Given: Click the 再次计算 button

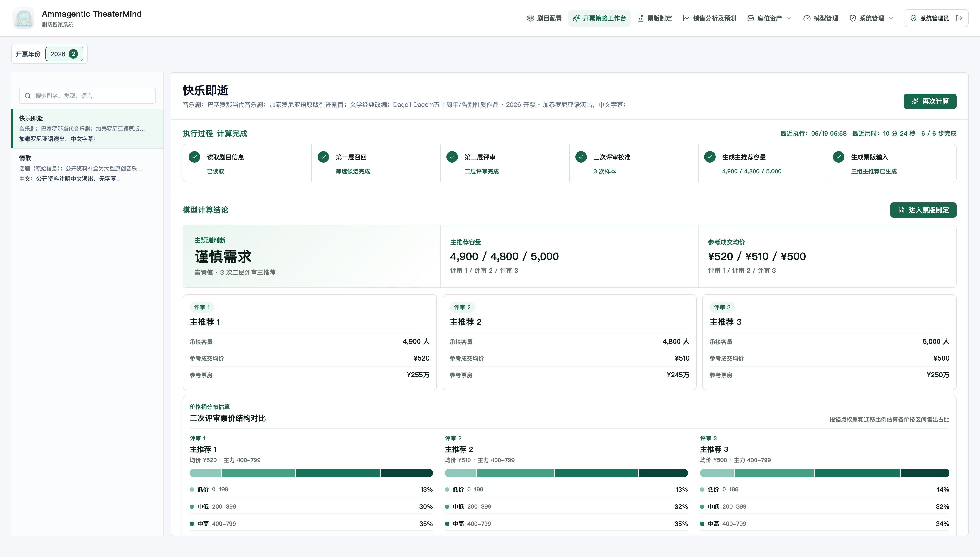Looking at the screenshot, I should point(930,101).
